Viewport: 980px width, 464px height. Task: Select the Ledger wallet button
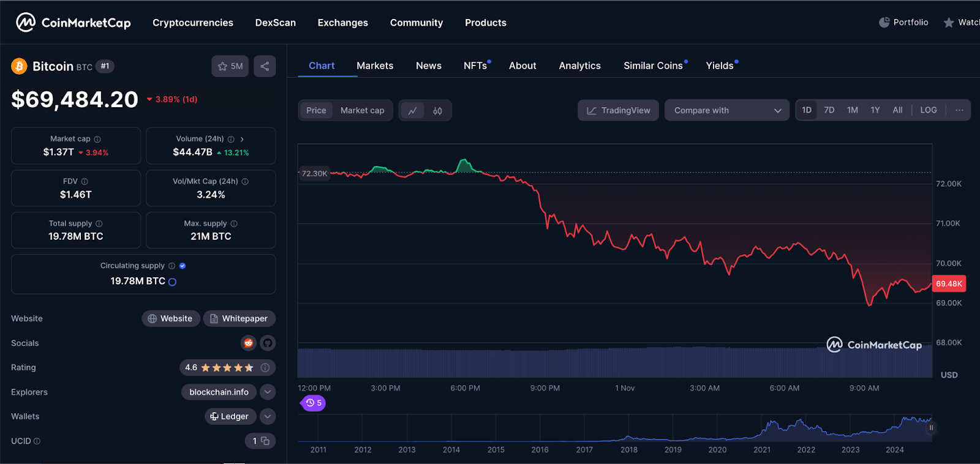pyautogui.click(x=230, y=416)
